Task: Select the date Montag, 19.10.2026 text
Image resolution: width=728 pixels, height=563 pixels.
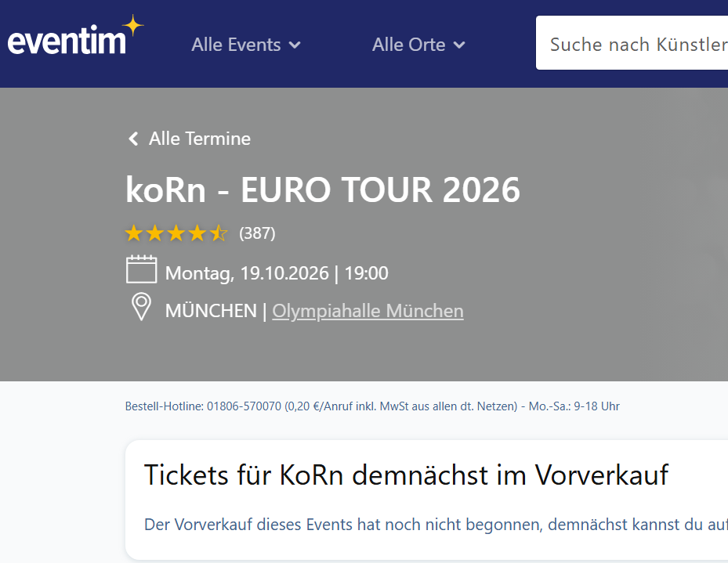Action: coord(247,273)
